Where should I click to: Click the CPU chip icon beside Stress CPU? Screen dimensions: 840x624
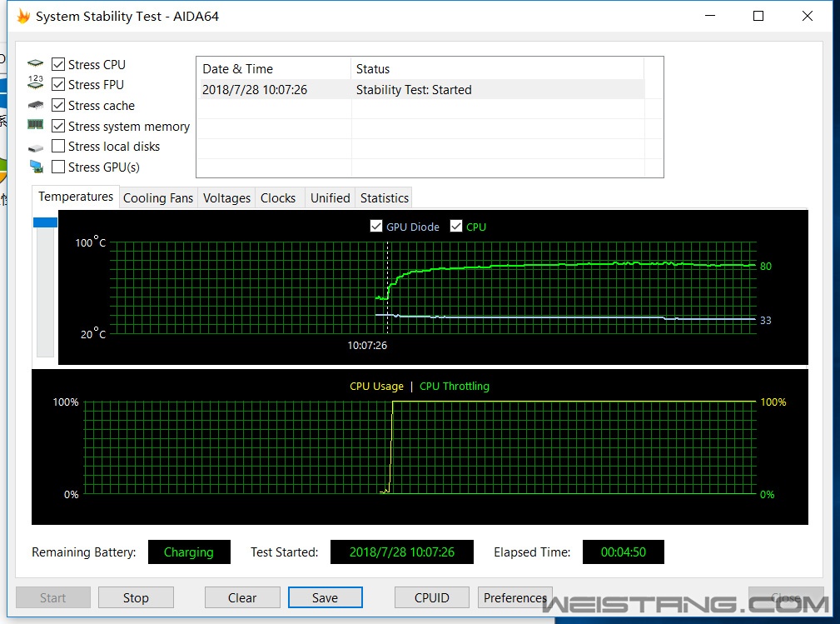click(35, 64)
